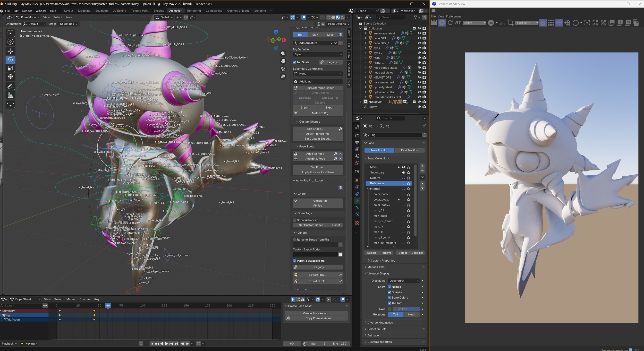Enable Show Advanced checkbox

pos(294,220)
